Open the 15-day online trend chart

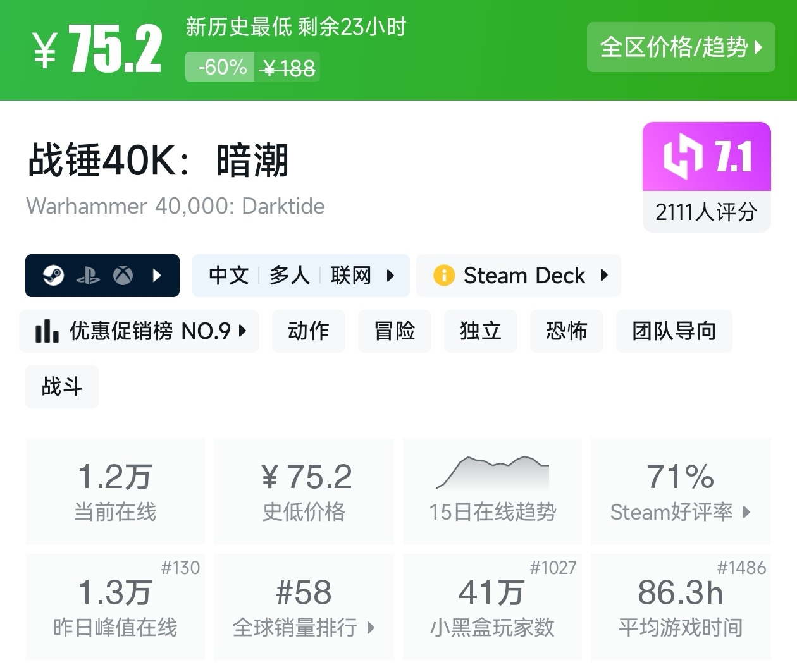click(492, 491)
